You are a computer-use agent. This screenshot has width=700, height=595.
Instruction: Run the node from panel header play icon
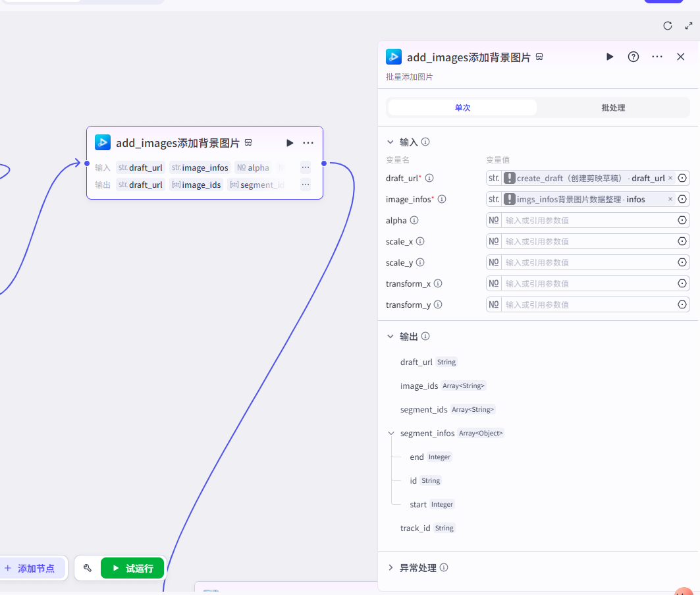(x=610, y=57)
